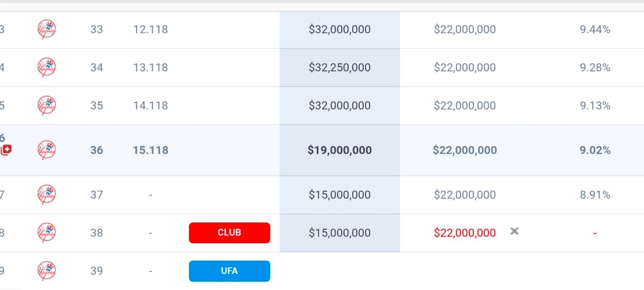The width and height of the screenshot is (644, 290).
Task: Click the Yankees logo in age 37 row
Action: (x=47, y=194)
